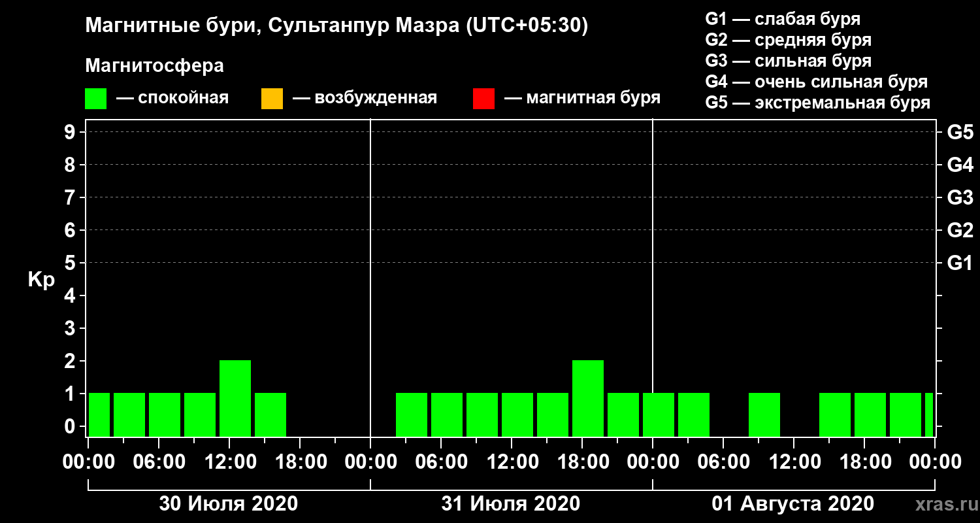Screen dimensions: 980x523
Task: Click the green bar above 18:00 on 01 Августа
Action: [x=870, y=414]
